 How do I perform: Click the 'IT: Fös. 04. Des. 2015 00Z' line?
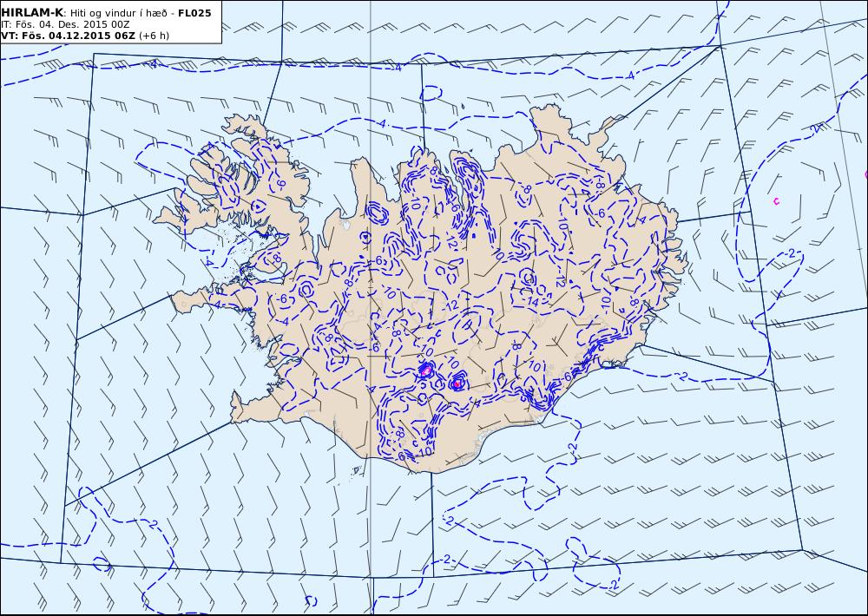point(65,24)
